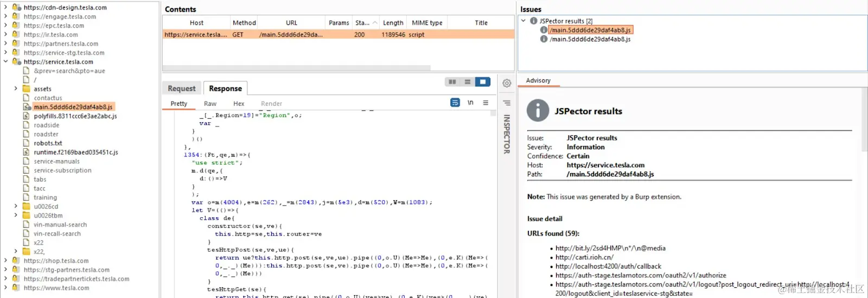The image size is (868, 298).
Task: Open the Advisory tab
Action: pyautogui.click(x=538, y=80)
